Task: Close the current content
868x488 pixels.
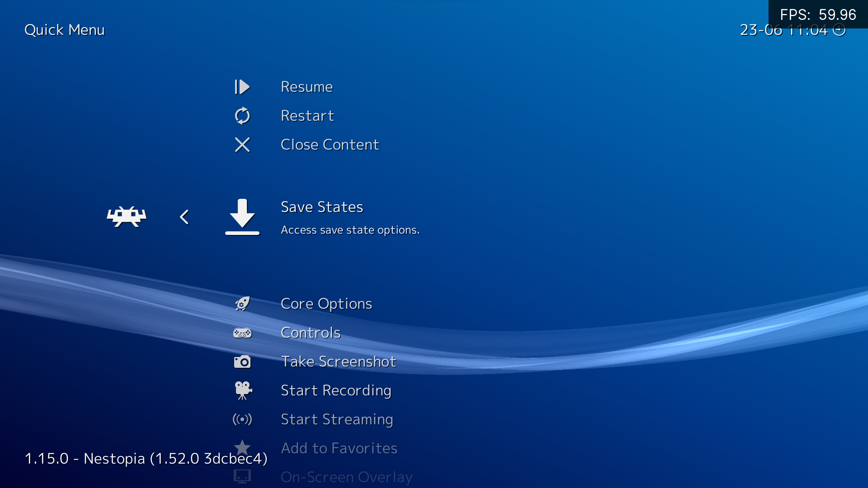Action: 330,145
